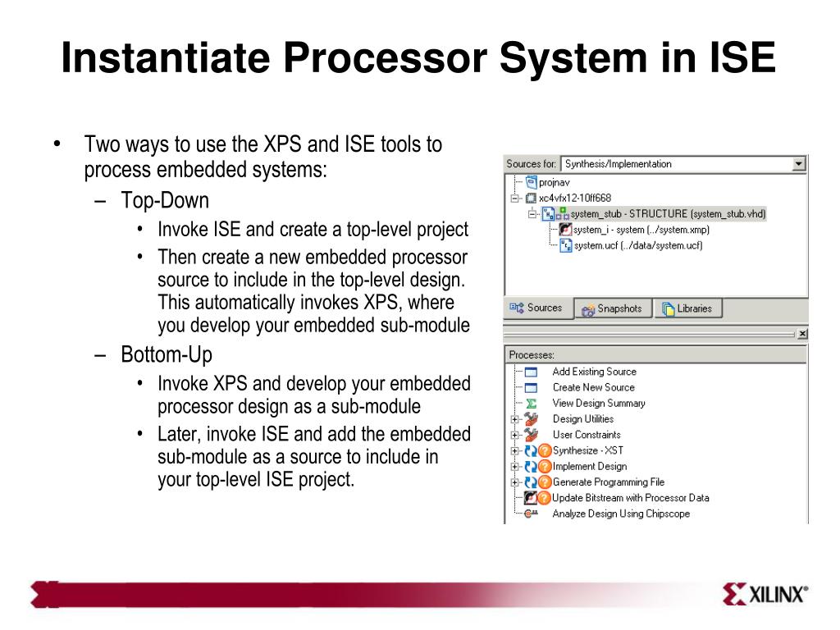This screenshot has width=840, height=630.
Task: Select system.ucf (../data/system.ucf) entry
Action: (638, 245)
